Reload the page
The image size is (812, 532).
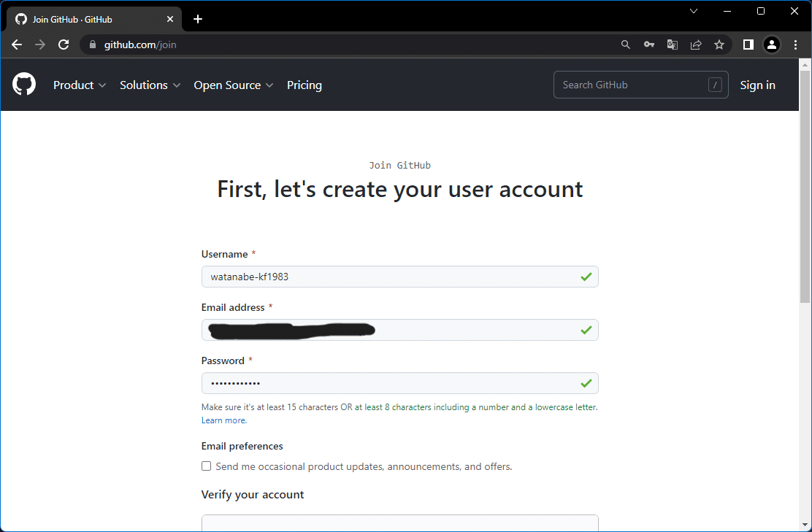tap(64, 45)
